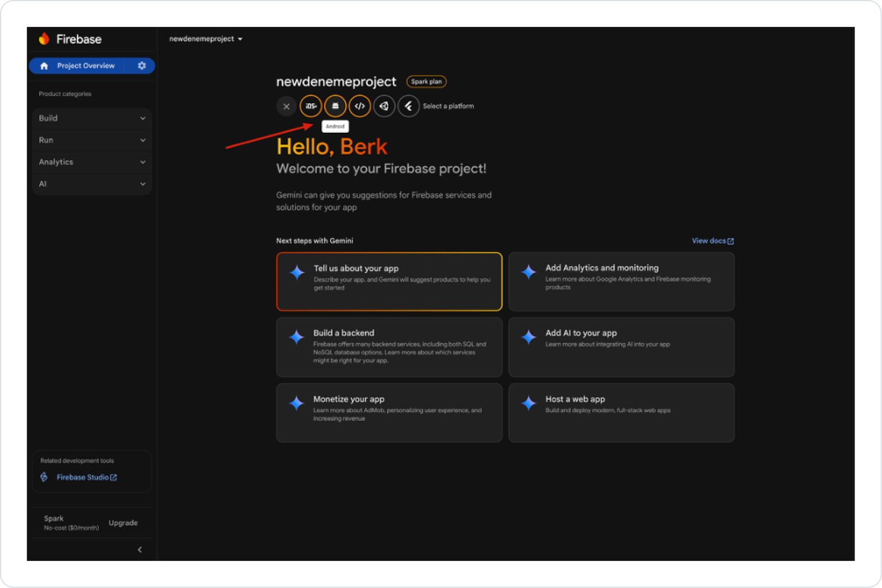Open the Add AI to your app card
This screenshot has height=588, width=882.
(x=622, y=347)
